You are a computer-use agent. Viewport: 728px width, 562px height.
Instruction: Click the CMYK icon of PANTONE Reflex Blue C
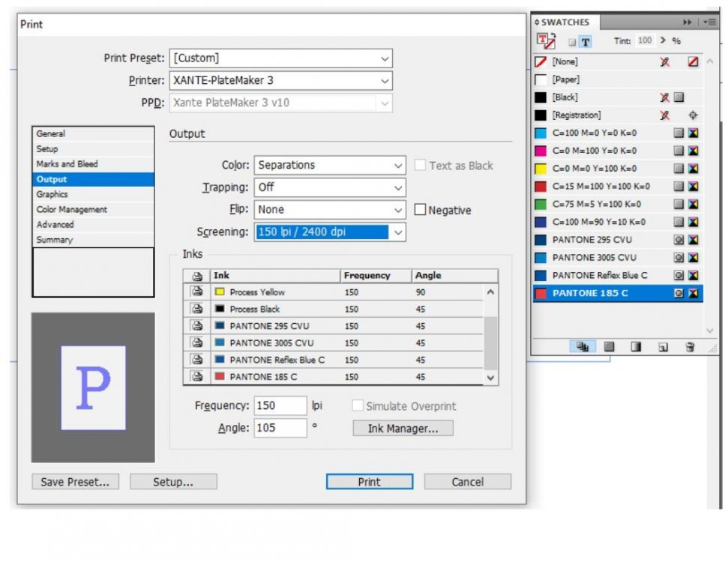[693, 276]
